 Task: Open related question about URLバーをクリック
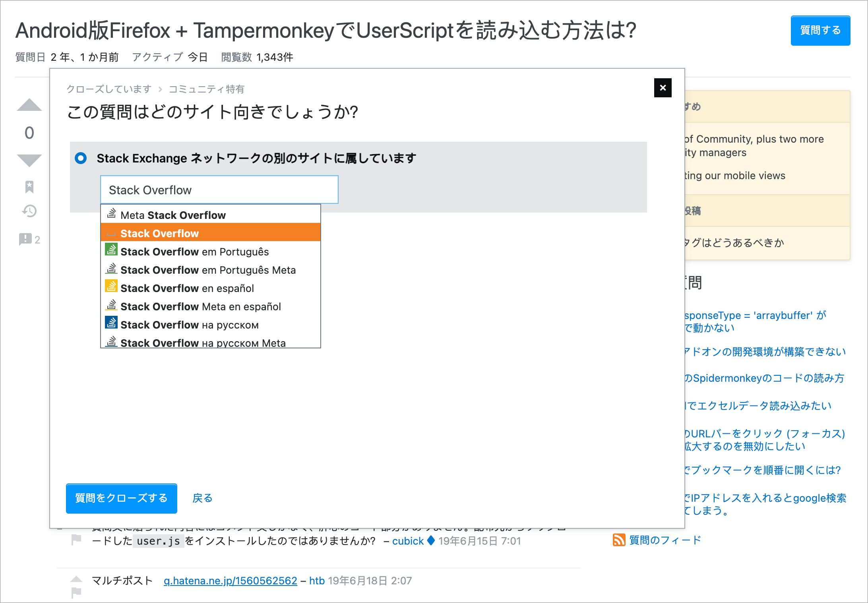tap(764, 440)
